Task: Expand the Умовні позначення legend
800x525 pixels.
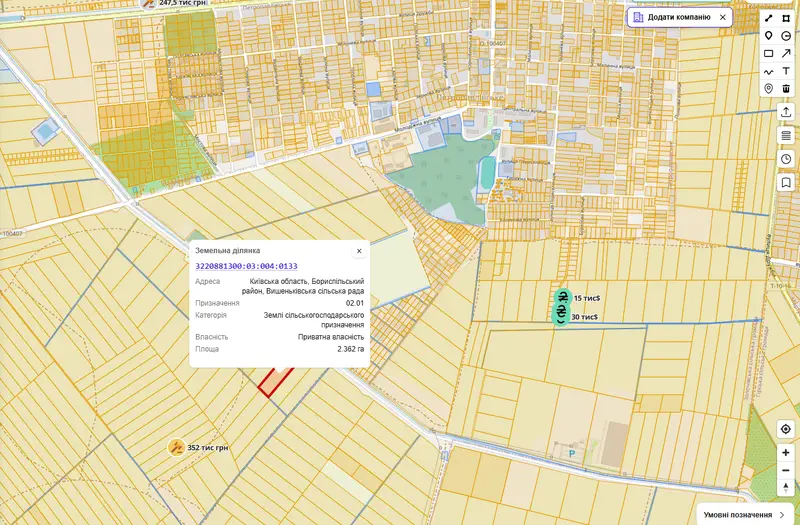Action: [746, 515]
